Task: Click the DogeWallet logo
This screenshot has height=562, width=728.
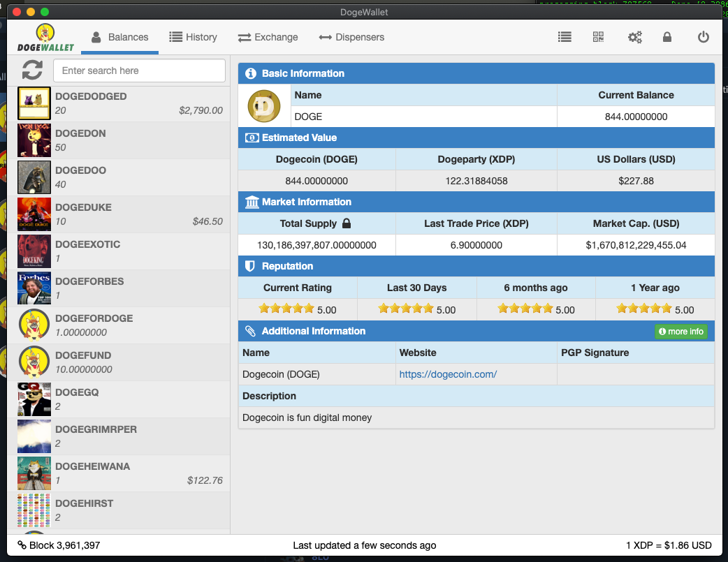Action: 45,38
